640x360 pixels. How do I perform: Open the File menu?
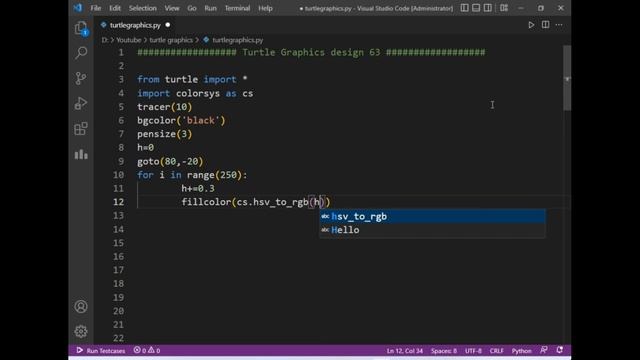[96, 8]
